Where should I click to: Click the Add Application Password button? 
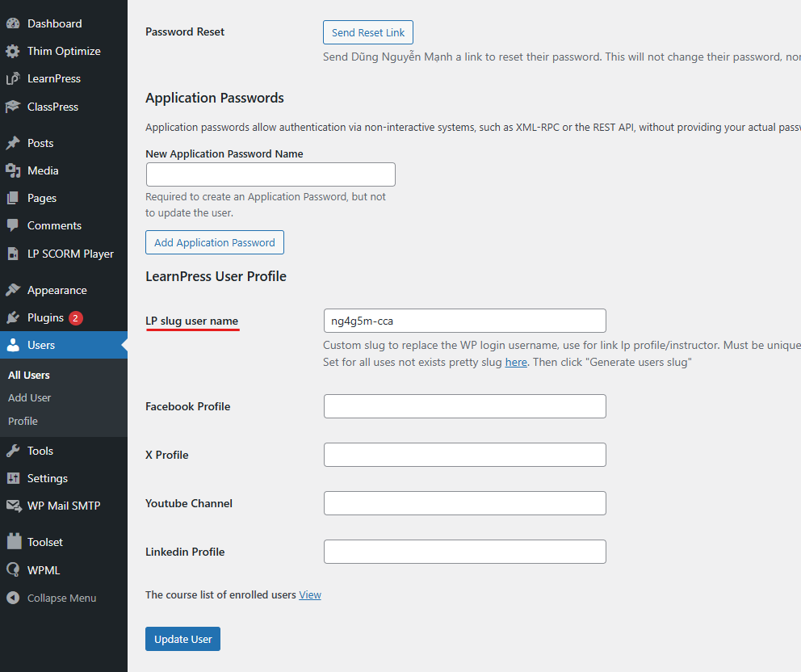[215, 242]
